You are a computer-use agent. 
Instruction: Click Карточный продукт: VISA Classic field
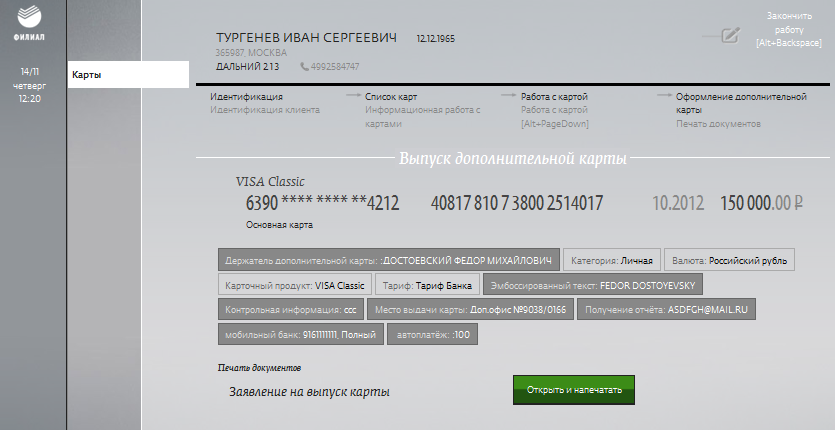pos(294,285)
